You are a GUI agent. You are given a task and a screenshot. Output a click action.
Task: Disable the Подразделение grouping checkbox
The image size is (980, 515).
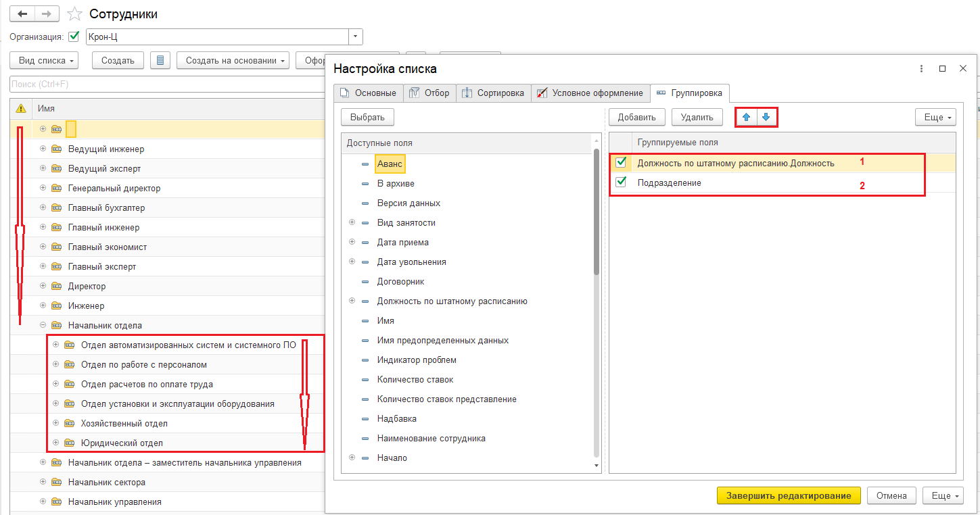[x=621, y=182]
